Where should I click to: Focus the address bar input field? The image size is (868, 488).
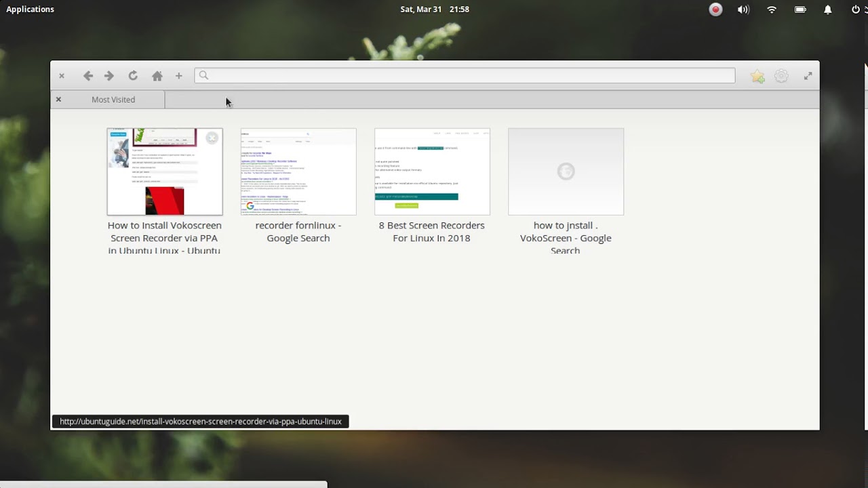pyautogui.click(x=465, y=75)
